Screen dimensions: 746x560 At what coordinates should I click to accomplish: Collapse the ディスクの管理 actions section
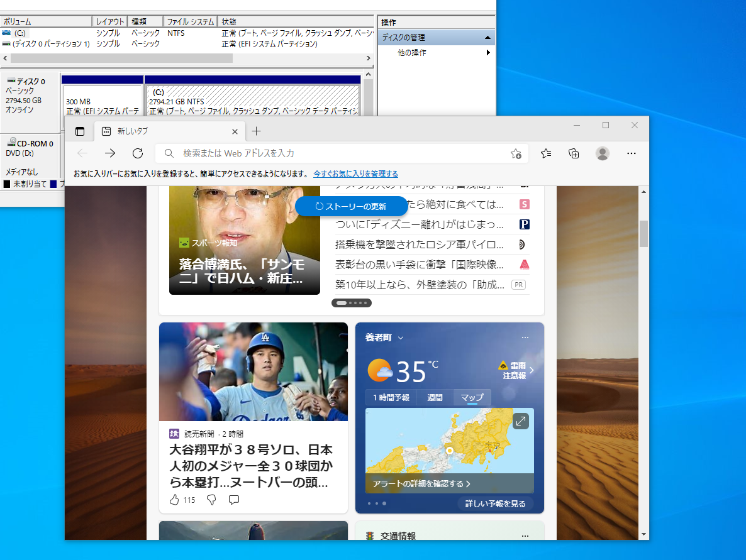(x=487, y=38)
